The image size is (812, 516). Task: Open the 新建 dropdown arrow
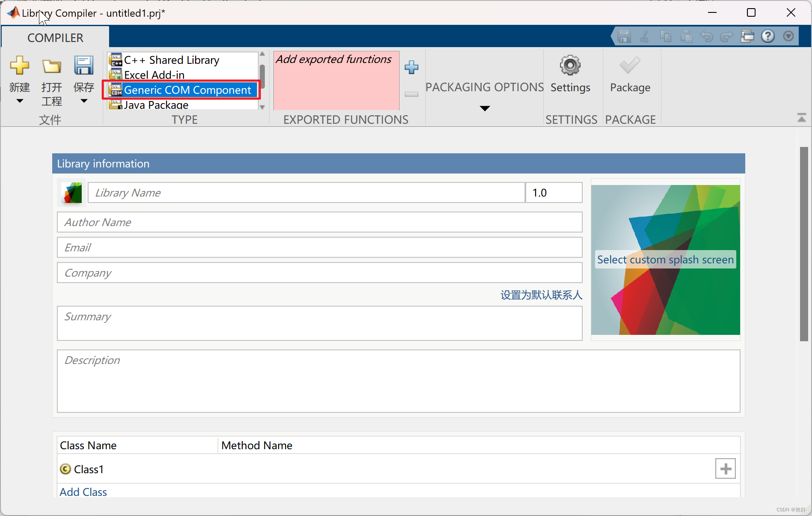19,100
